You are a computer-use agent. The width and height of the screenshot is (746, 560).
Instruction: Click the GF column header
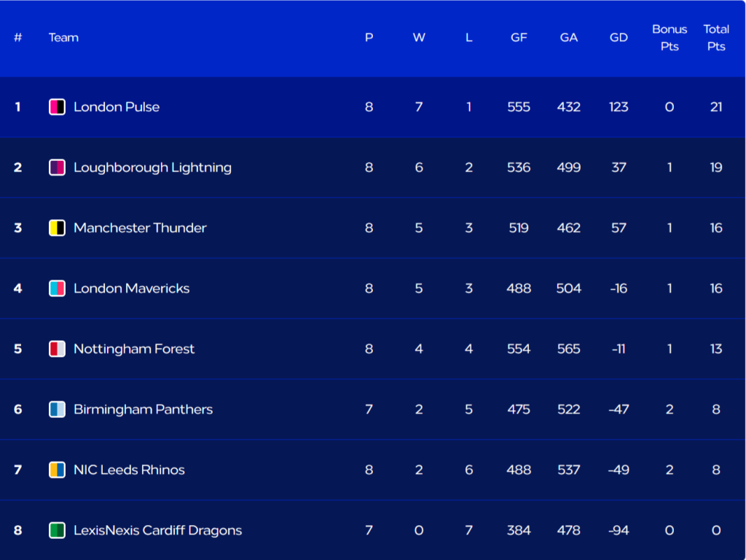tap(519, 38)
